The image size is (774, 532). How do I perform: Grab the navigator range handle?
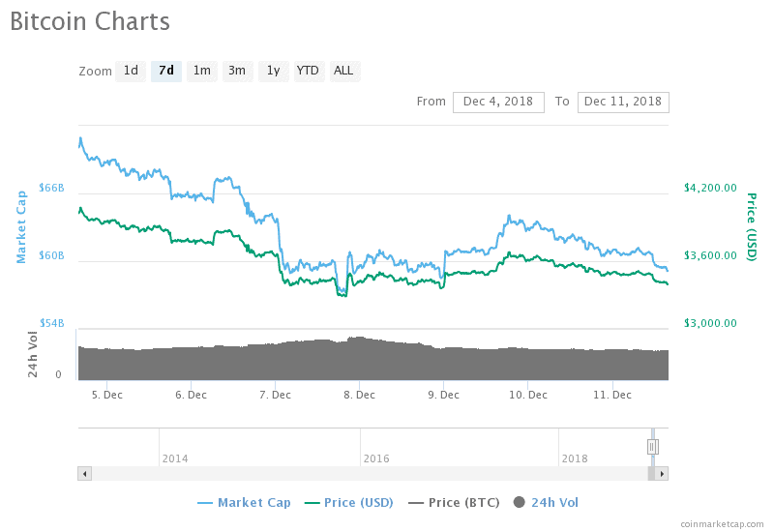pyautogui.click(x=652, y=447)
